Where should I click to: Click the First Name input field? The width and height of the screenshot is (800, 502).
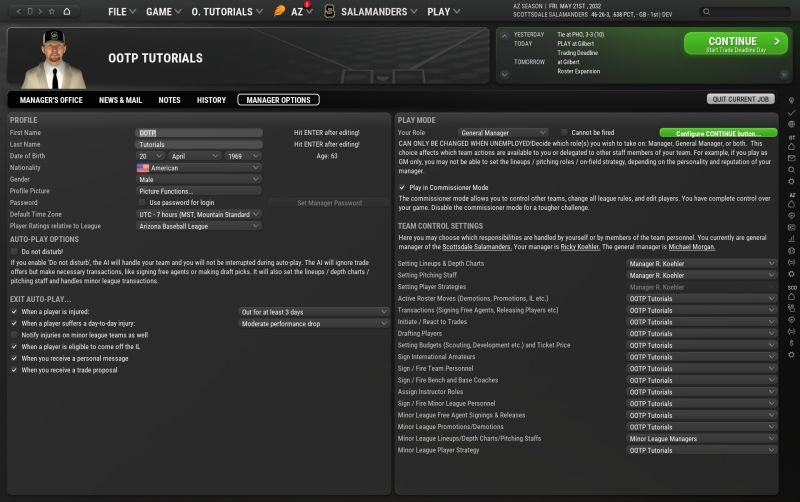pyautogui.click(x=199, y=133)
